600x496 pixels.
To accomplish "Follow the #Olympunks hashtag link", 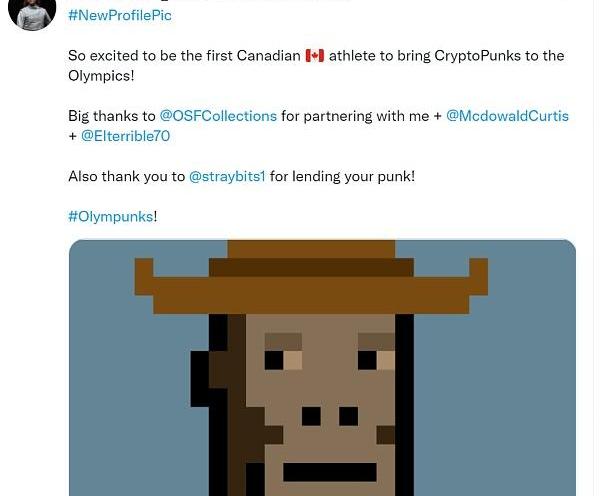I will click(x=110, y=216).
